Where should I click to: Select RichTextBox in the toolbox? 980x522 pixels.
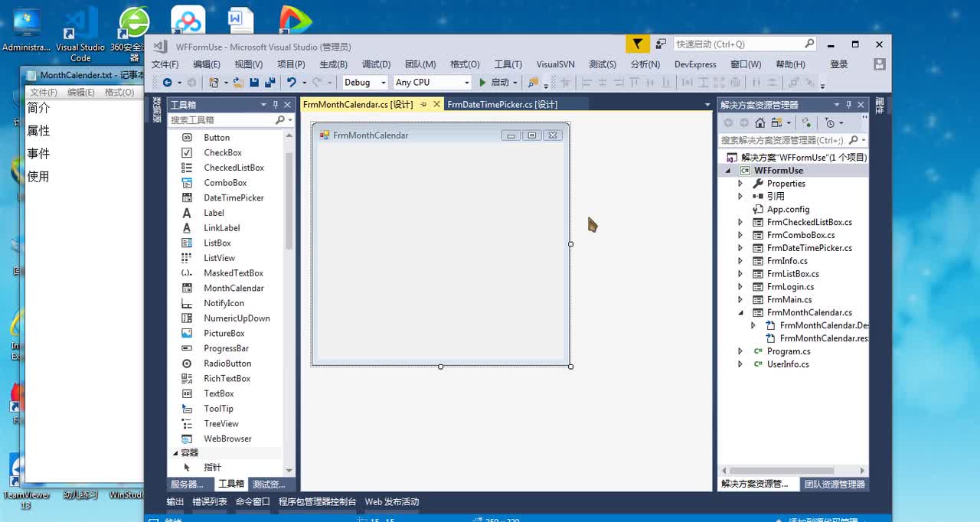pos(227,378)
